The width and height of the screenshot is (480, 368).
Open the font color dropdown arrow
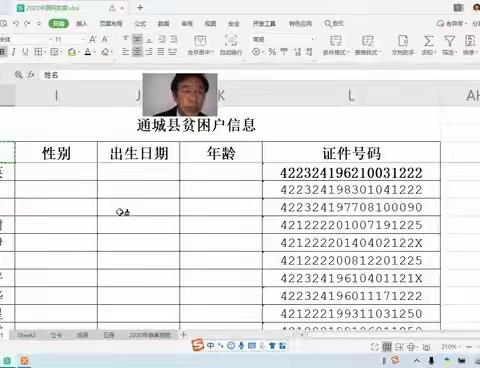(x=94, y=52)
